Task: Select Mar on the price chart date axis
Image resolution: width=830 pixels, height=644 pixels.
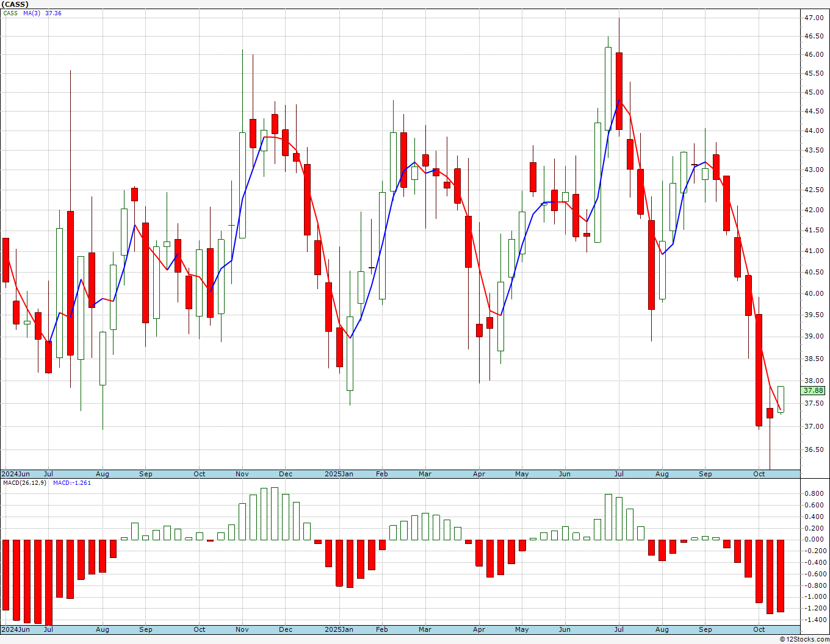Action: 425,474
